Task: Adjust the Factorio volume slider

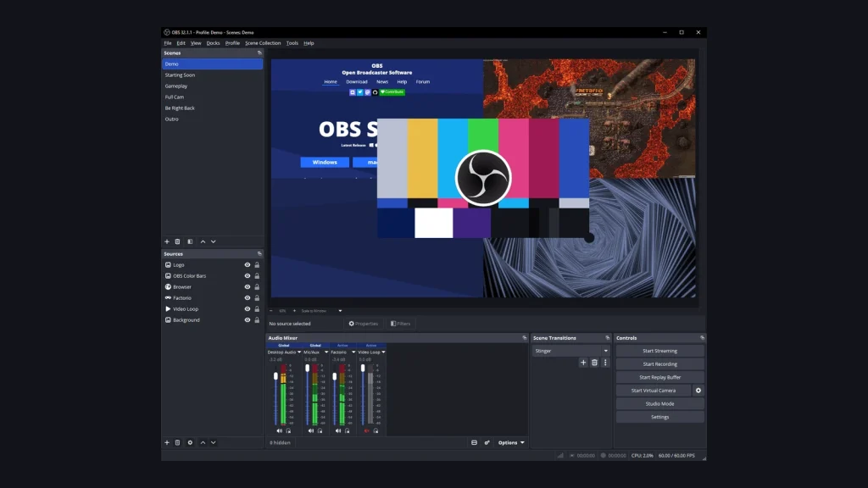Action: [x=334, y=377]
